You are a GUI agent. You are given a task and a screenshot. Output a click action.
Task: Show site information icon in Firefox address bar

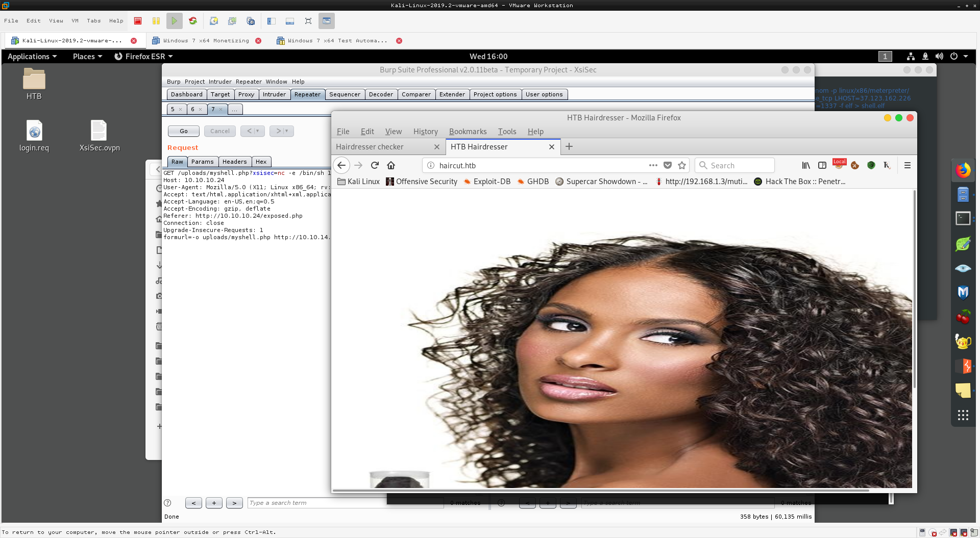[x=430, y=165]
